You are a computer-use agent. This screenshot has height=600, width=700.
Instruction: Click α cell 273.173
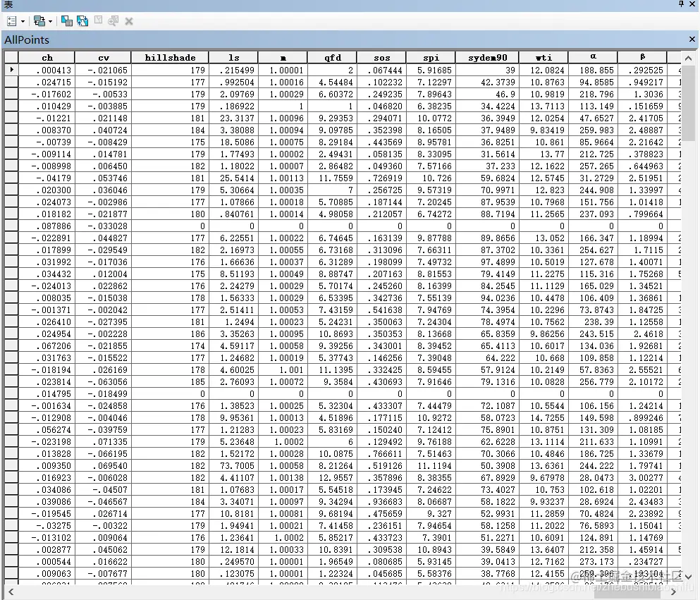(592, 562)
